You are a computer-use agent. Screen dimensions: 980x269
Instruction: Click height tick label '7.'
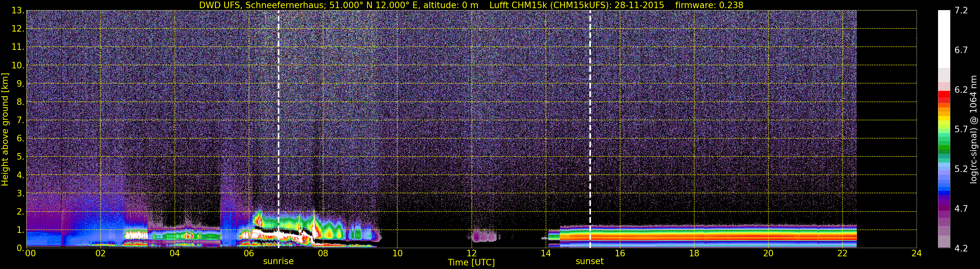coord(20,120)
